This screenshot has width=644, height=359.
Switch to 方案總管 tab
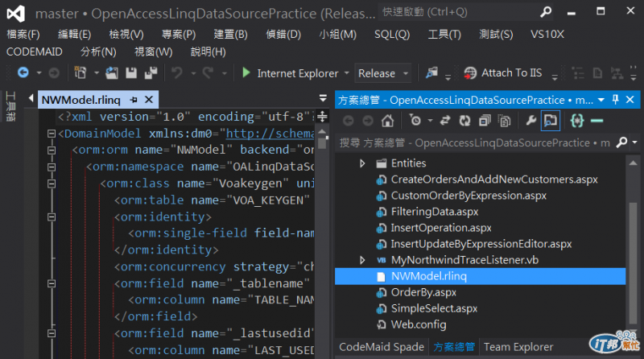pos(454,347)
